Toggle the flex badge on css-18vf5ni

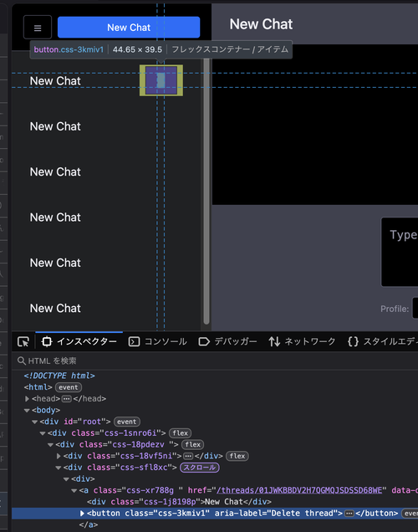pos(237,456)
